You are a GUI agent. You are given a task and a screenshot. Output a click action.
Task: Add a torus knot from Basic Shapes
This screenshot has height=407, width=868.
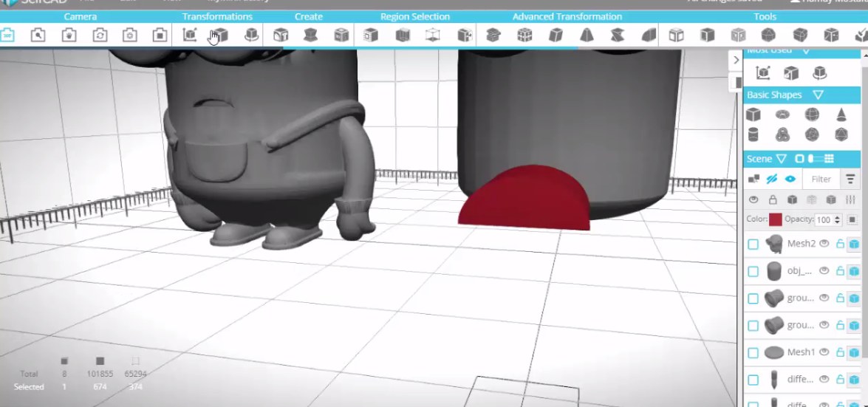(x=782, y=134)
